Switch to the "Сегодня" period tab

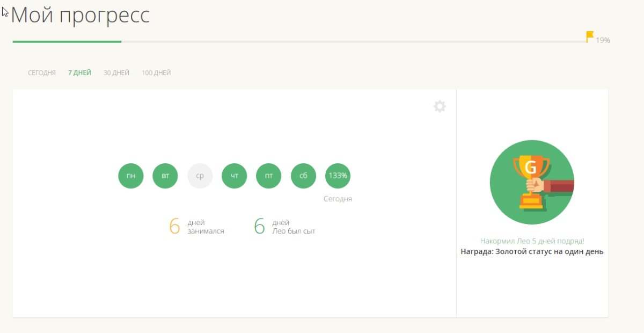(x=42, y=73)
